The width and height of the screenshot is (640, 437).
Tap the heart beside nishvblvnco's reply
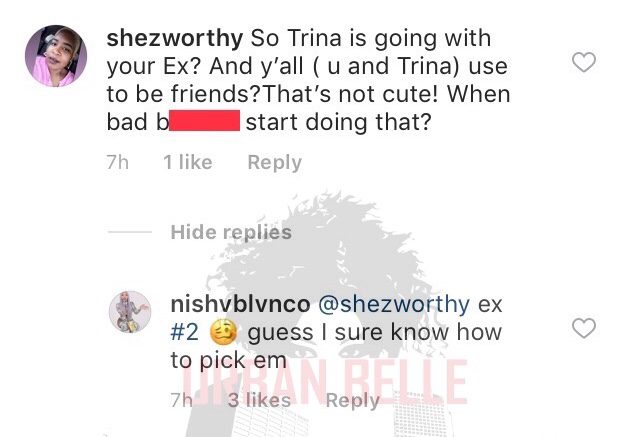coord(584,328)
